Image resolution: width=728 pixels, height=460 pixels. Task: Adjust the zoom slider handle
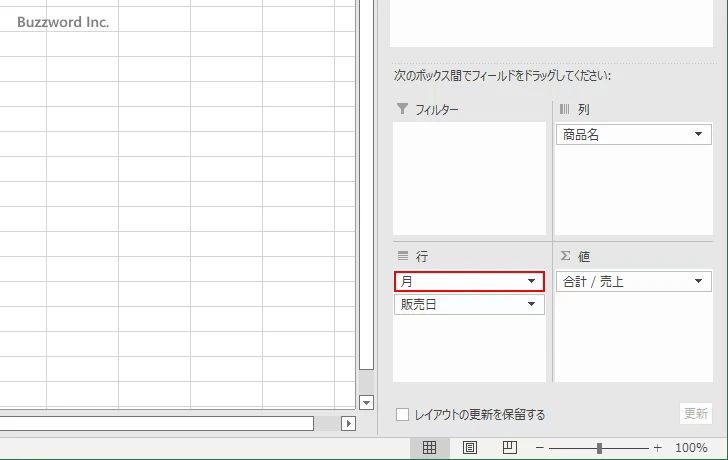599,448
